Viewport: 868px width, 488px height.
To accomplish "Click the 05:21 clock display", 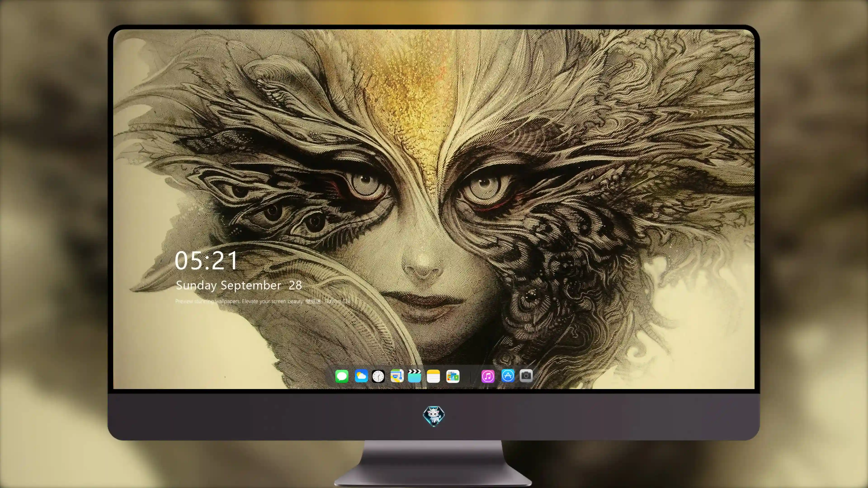I will pos(206,260).
